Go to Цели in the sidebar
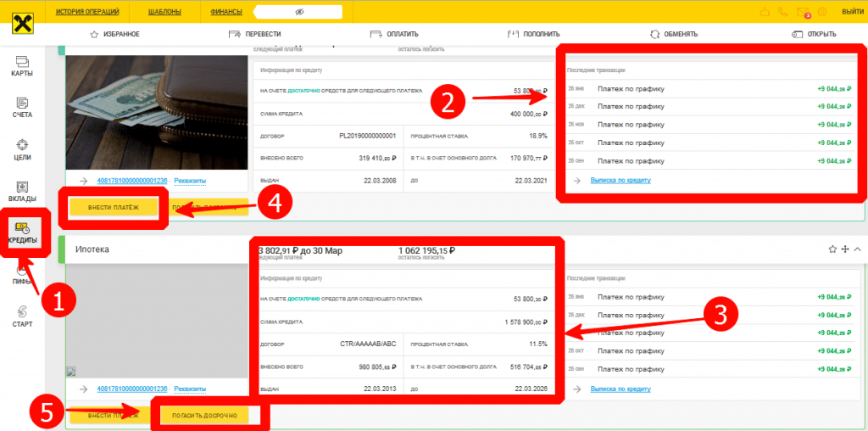 click(x=22, y=148)
